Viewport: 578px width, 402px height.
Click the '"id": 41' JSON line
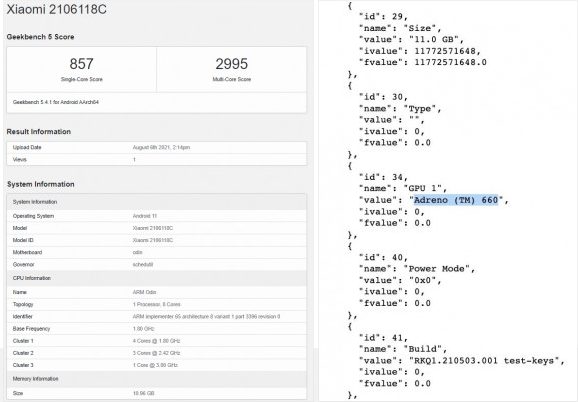[383, 338]
